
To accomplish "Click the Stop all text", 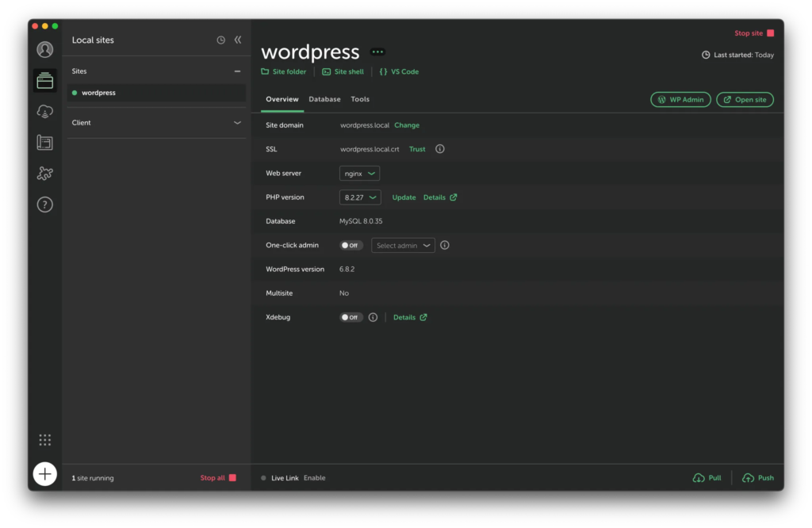I will click(x=213, y=478).
